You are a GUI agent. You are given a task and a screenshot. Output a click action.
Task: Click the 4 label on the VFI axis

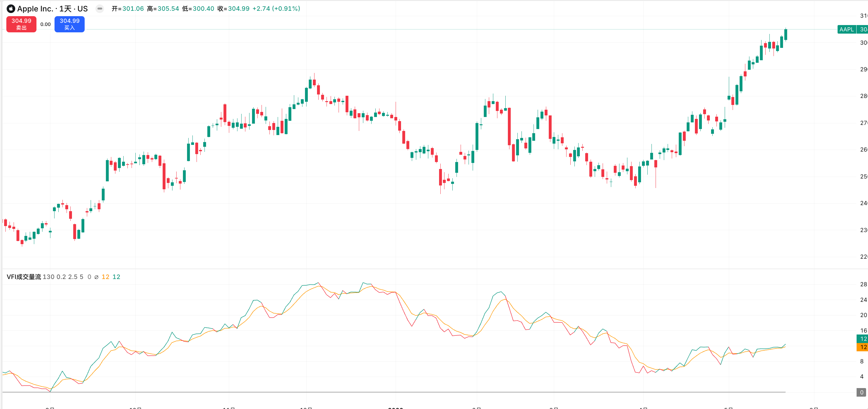(862, 377)
